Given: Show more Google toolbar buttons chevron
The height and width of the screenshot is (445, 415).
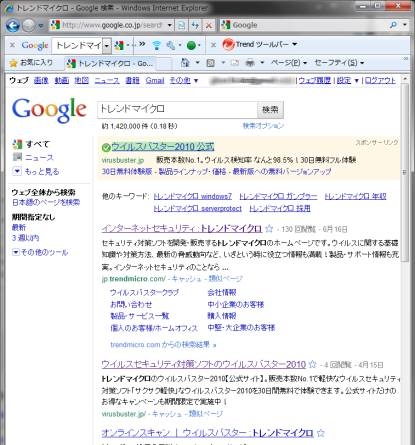Looking at the screenshot, I should point(142,44).
